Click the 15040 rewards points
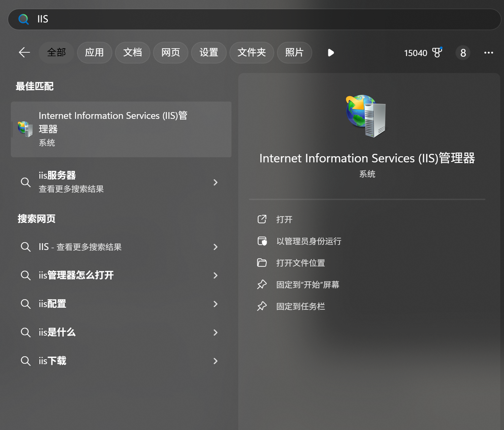Screen dimensions: 504x430 (415, 53)
